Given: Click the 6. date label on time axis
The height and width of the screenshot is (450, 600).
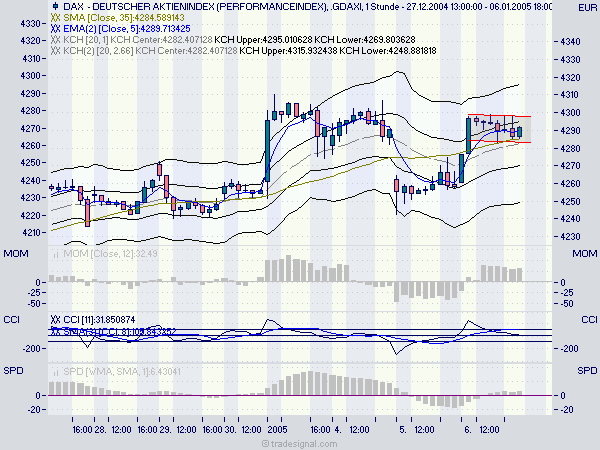Looking at the screenshot, I should pyautogui.click(x=468, y=429).
